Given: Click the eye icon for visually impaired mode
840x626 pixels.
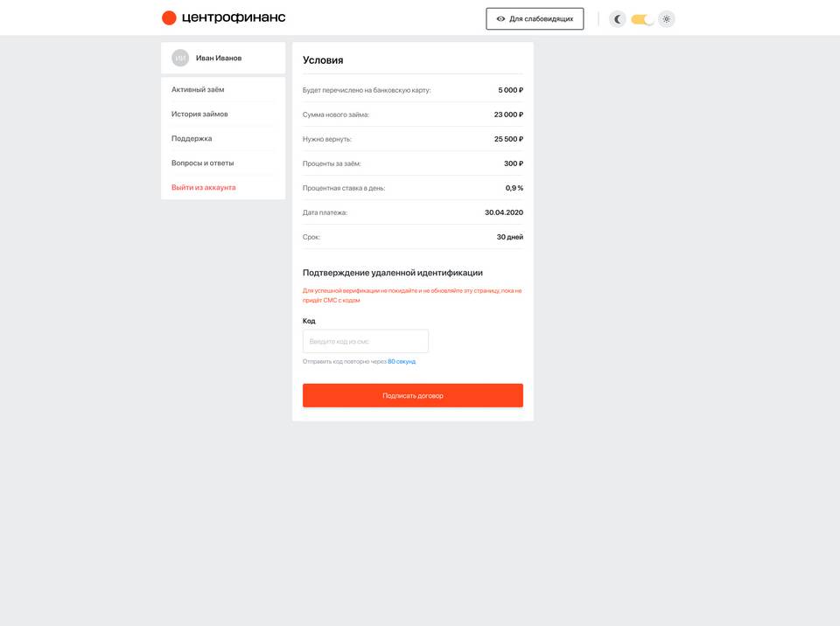Looking at the screenshot, I should coord(500,18).
